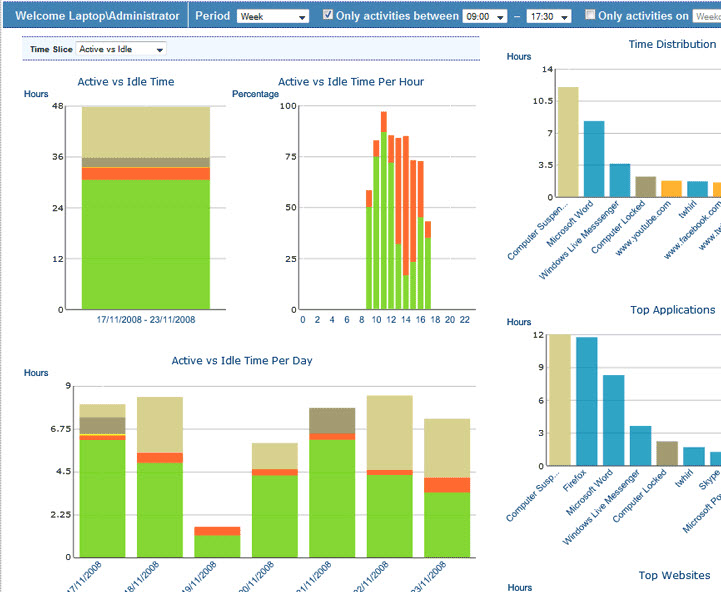Click the Computer Locked bar in Time Distribution
Viewport: 721px width, 592px height.
pos(646,187)
